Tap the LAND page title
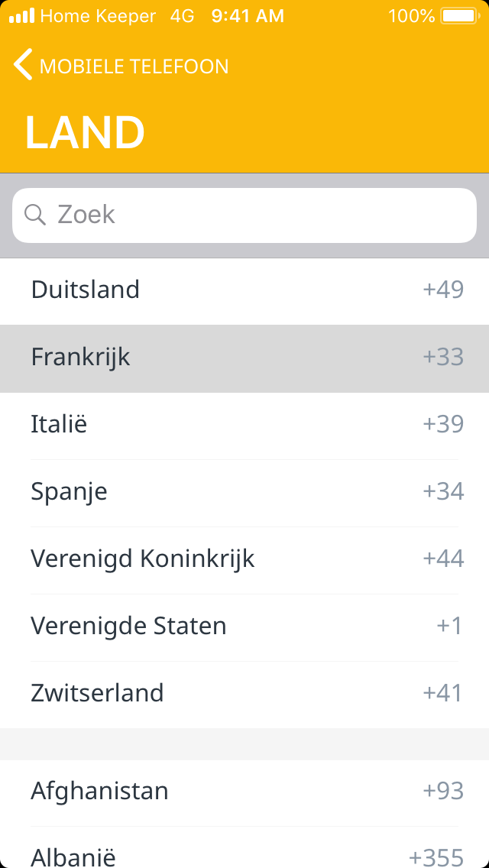Image resolution: width=489 pixels, height=868 pixels. click(x=85, y=132)
